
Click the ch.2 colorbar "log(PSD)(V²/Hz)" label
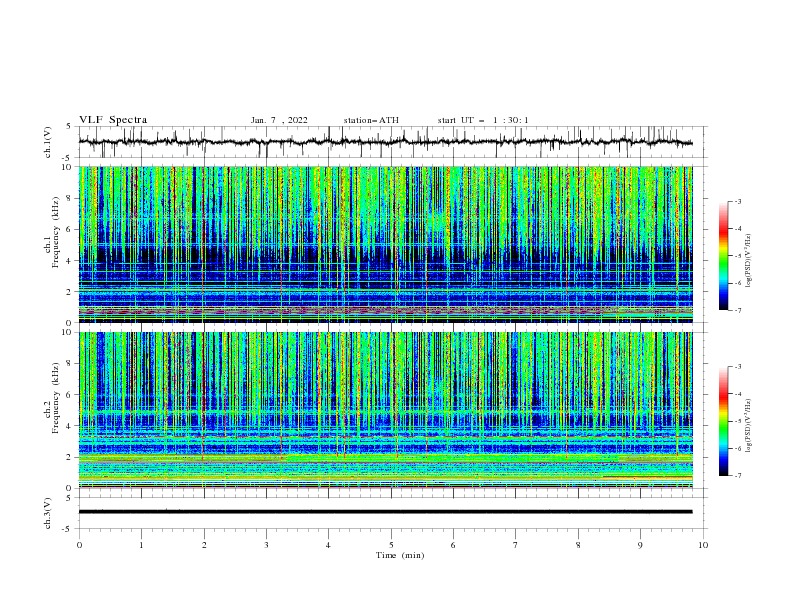coord(749,425)
